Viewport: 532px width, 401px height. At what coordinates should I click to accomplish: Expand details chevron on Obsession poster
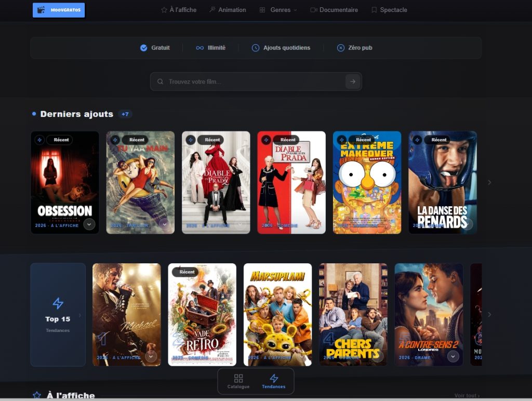(89, 224)
